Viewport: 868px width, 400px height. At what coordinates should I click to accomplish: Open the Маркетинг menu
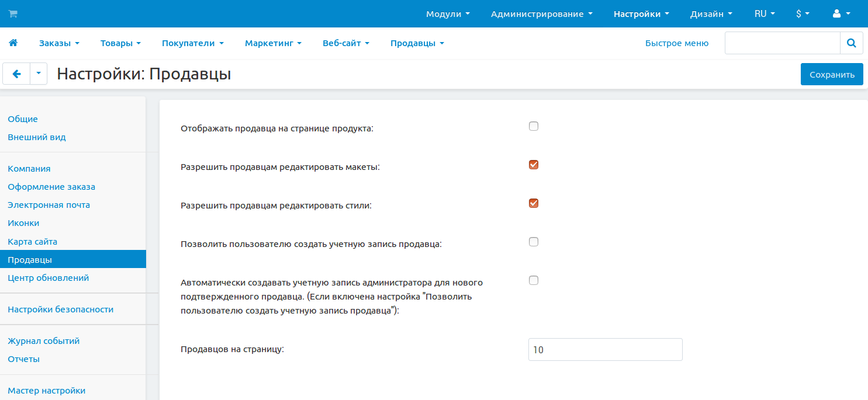[x=273, y=43]
